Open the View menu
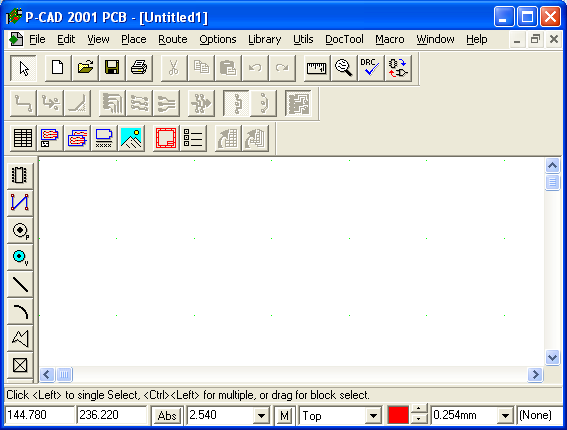The width and height of the screenshot is (567, 430). [x=98, y=39]
